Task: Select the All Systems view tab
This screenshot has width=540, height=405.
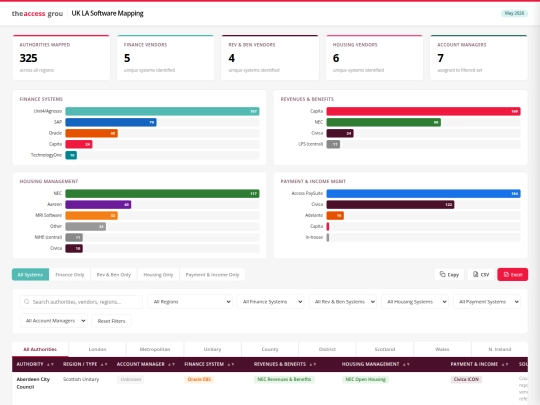Action: (x=30, y=274)
